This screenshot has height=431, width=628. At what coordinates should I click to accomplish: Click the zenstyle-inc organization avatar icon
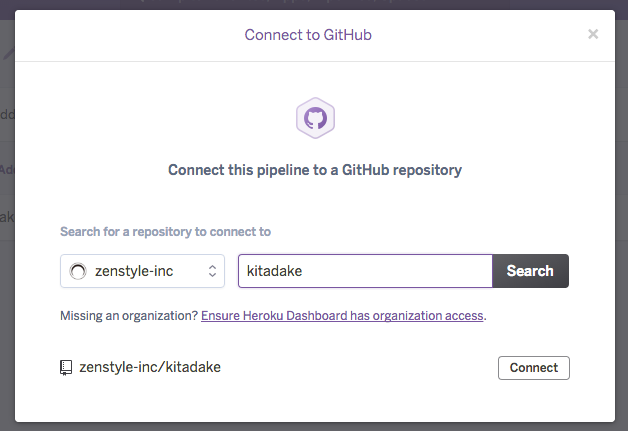(77, 271)
